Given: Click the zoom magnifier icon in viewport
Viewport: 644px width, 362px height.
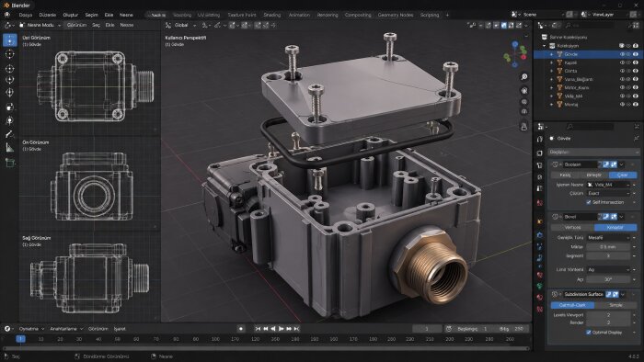Looking at the screenshot, I should 524,76.
